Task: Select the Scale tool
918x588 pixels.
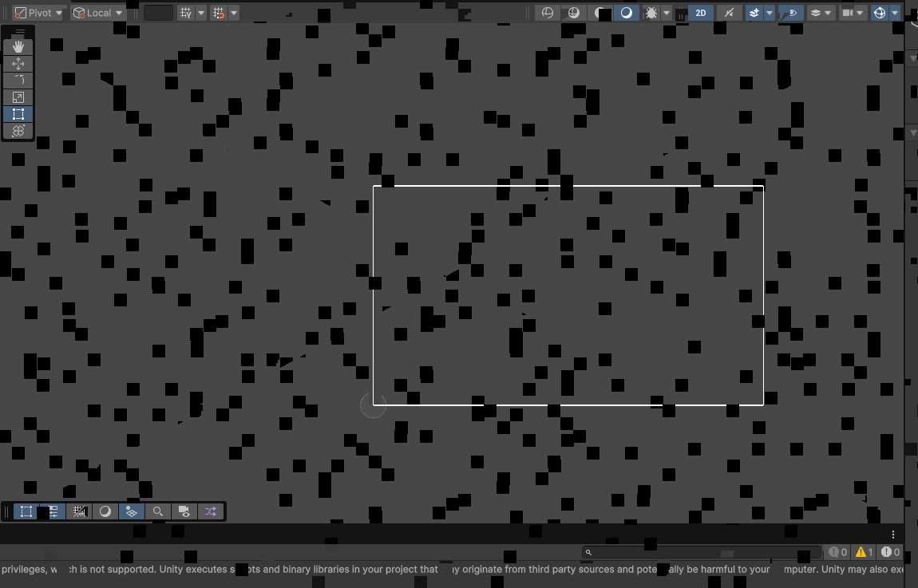Action: pos(18,97)
